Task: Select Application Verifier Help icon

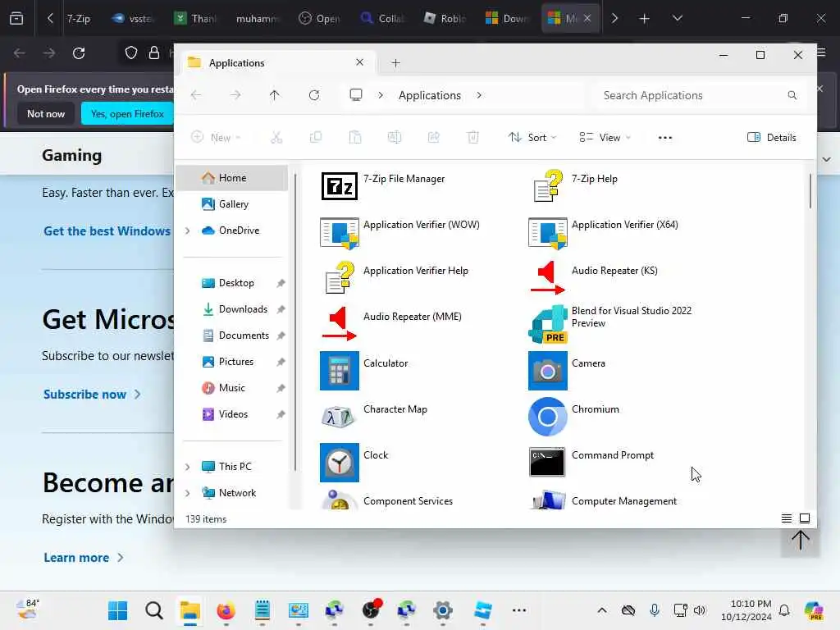Action: 340,278
